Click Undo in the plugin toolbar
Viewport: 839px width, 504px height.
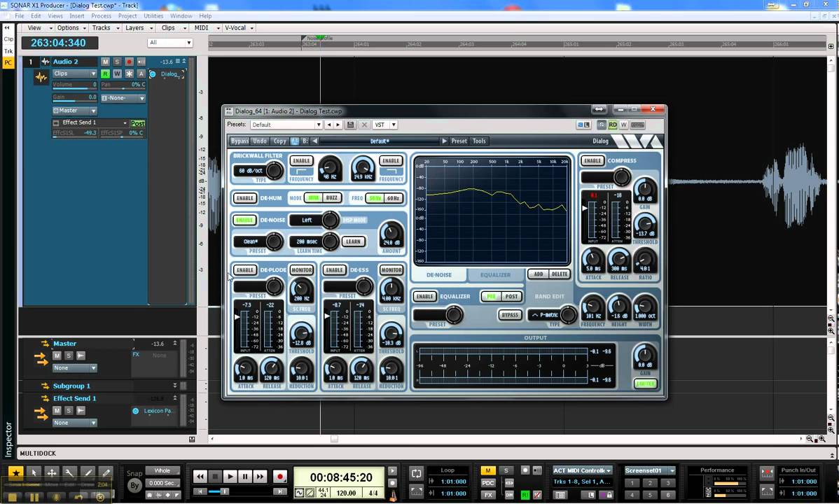(260, 141)
